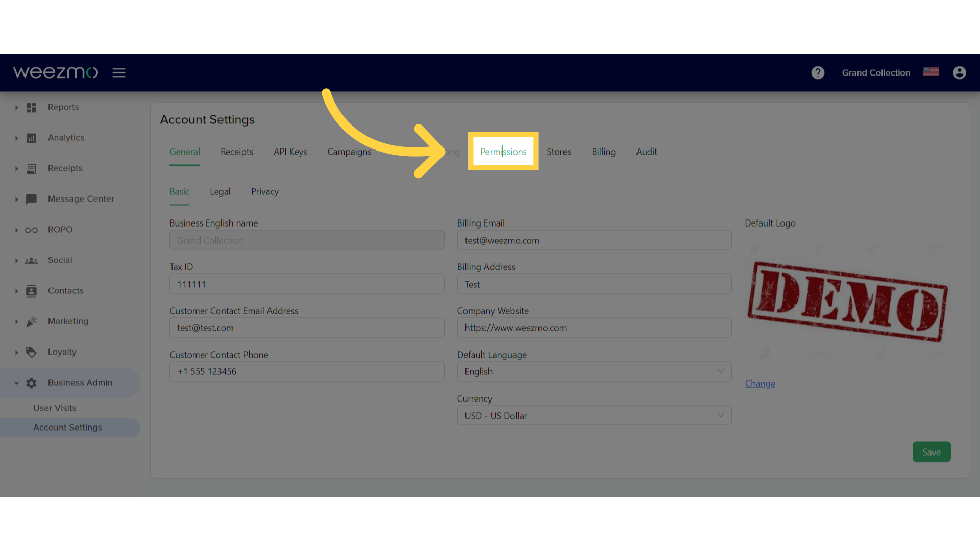This screenshot has width=980, height=551.
Task: Save the account settings
Action: tap(931, 452)
